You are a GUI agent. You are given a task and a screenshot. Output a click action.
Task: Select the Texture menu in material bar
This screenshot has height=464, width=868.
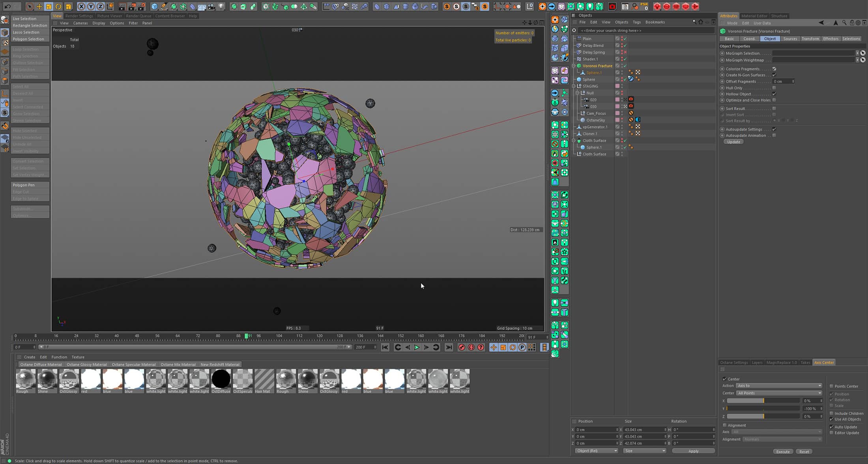pos(77,357)
